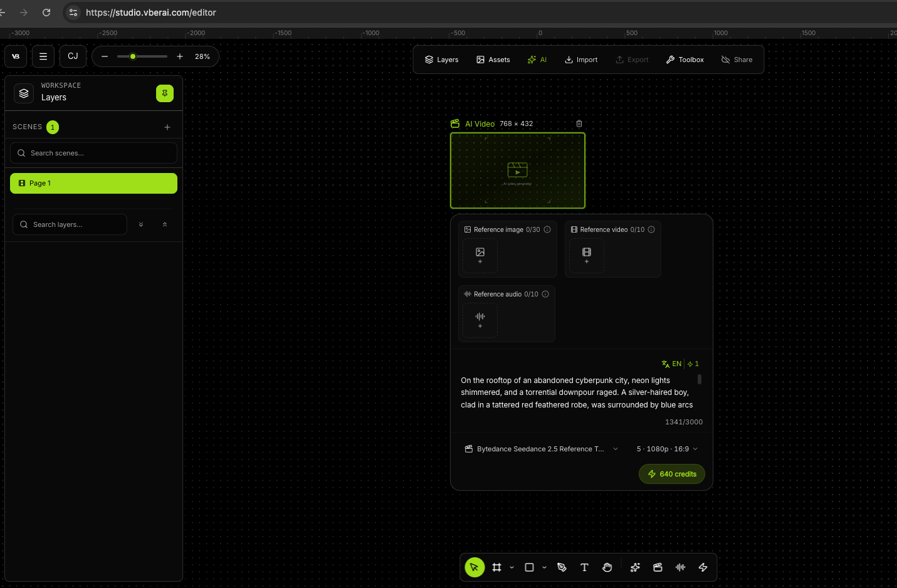Open the Layers tab in top toolbar

point(442,60)
